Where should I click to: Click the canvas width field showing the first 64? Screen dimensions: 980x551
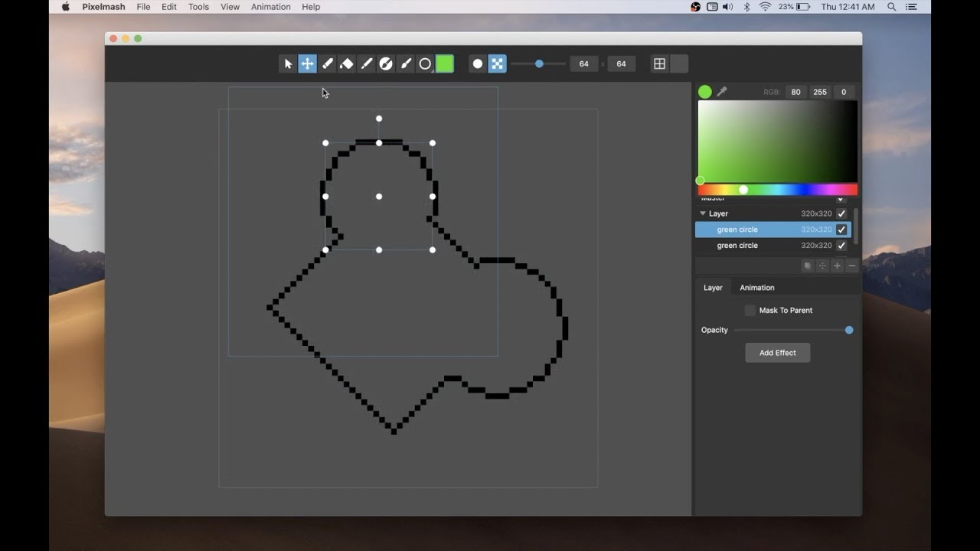coord(583,64)
